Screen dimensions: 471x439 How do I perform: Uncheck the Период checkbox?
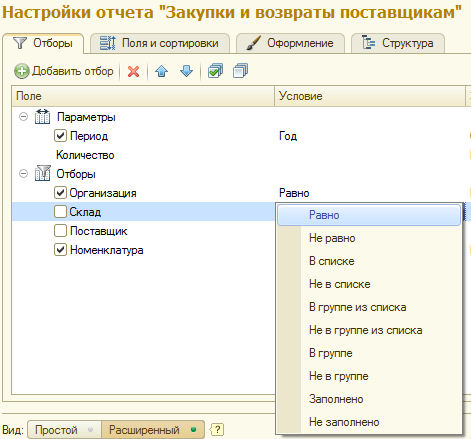click(60, 136)
